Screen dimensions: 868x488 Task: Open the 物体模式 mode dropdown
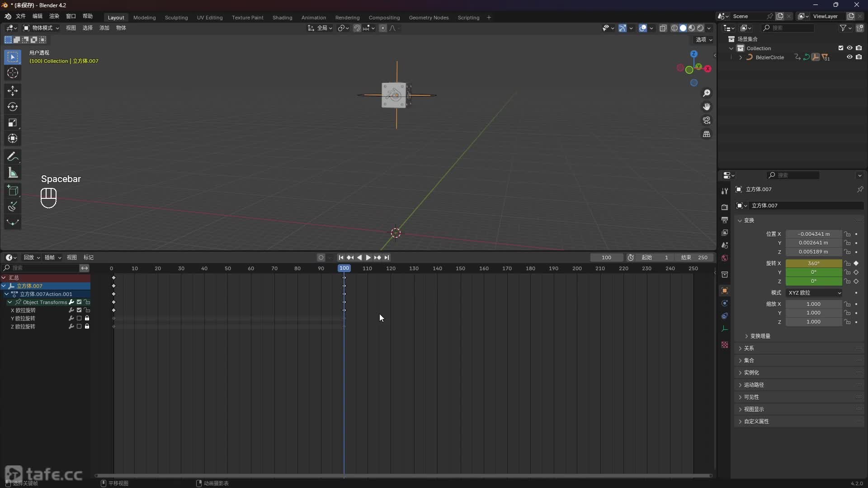click(41, 28)
